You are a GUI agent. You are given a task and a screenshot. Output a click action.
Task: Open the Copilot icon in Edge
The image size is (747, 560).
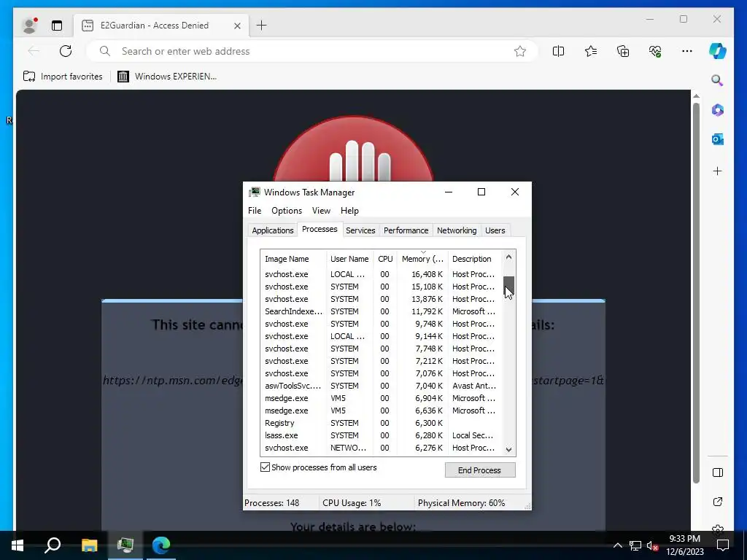[x=718, y=51]
